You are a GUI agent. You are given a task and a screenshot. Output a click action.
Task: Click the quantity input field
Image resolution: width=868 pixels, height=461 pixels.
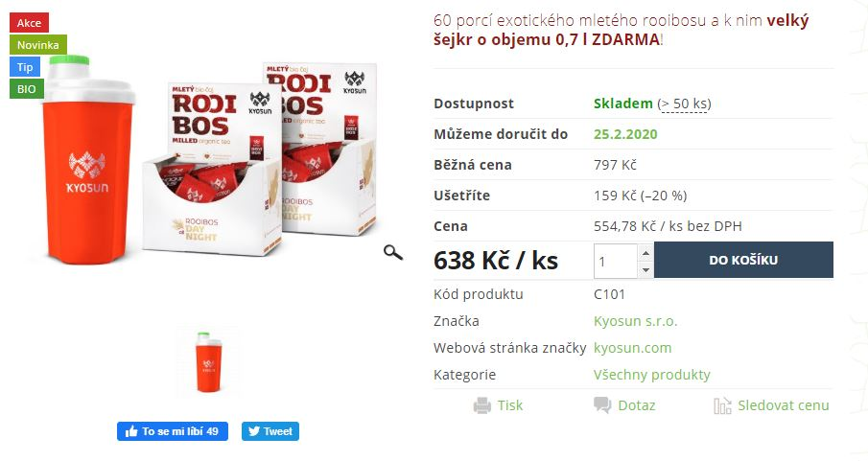pos(616,262)
